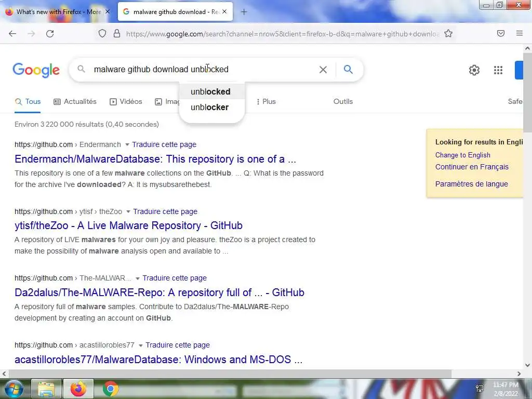Open ytisf/theZoo Live Malware Repository result
The width and height of the screenshot is (532, 399).
[129, 225]
